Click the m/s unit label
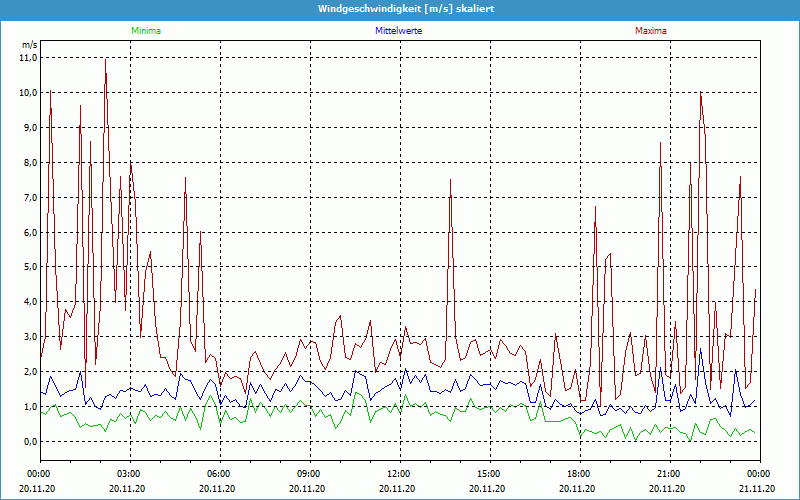 [x=29, y=46]
